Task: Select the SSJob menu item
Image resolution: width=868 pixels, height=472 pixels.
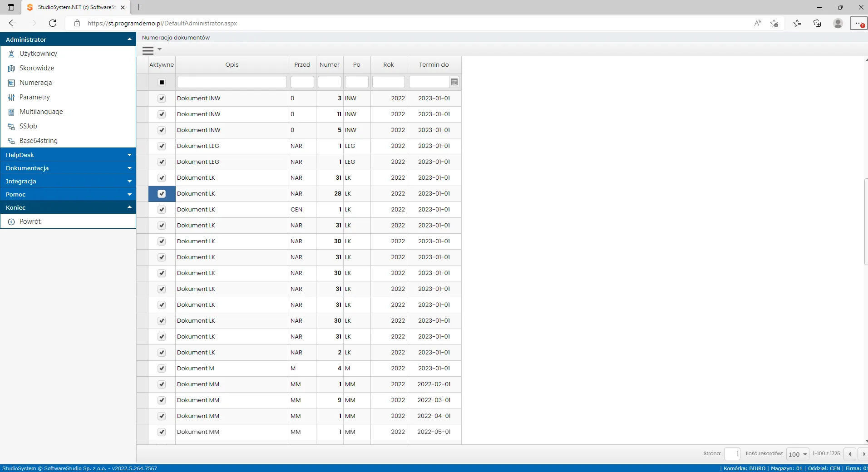Action: (68, 126)
